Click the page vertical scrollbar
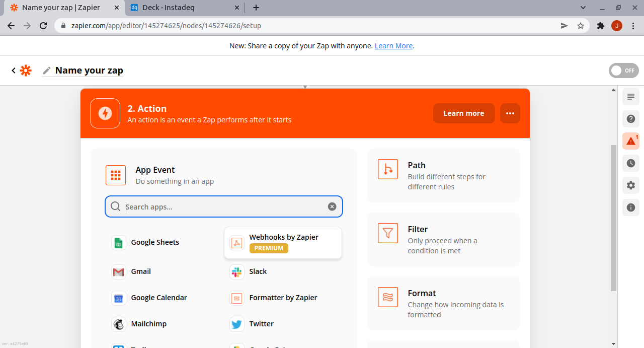Viewport: 644px width, 348px height. [613, 218]
